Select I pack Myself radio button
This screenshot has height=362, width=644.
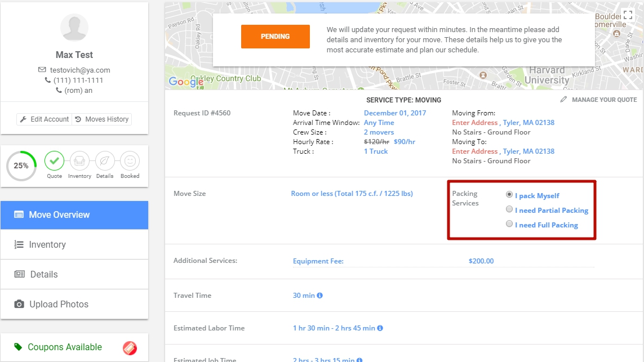coord(509,194)
